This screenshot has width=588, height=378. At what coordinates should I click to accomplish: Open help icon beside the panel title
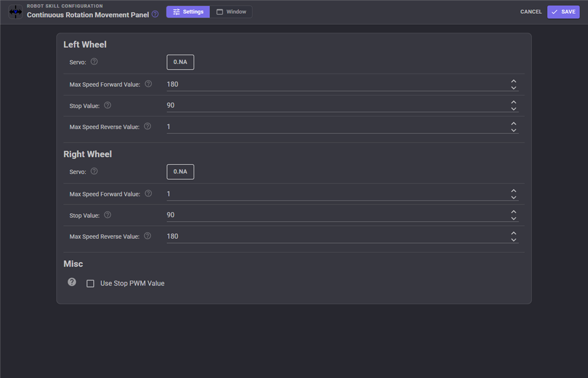tap(155, 14)
